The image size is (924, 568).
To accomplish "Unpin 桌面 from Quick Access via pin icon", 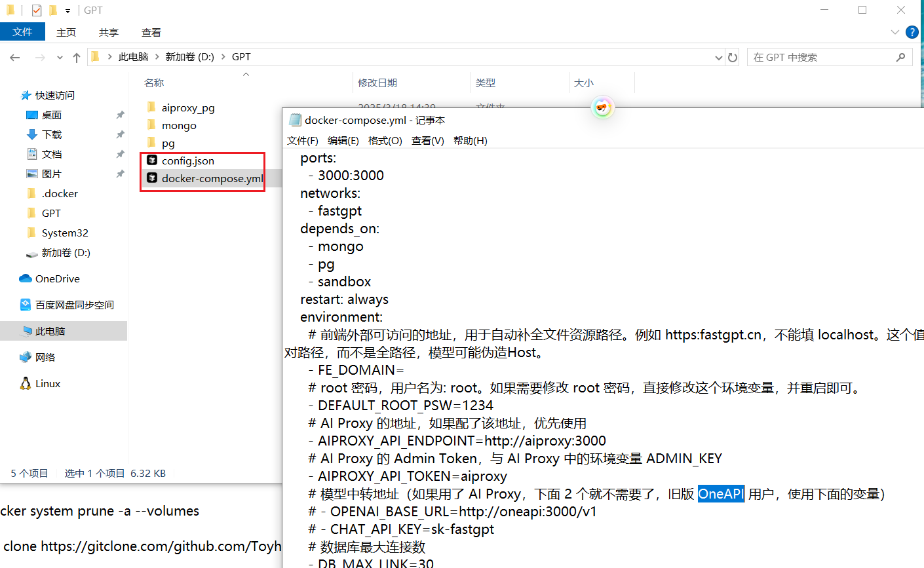I will pyautogui.click(x=120, y=115).
